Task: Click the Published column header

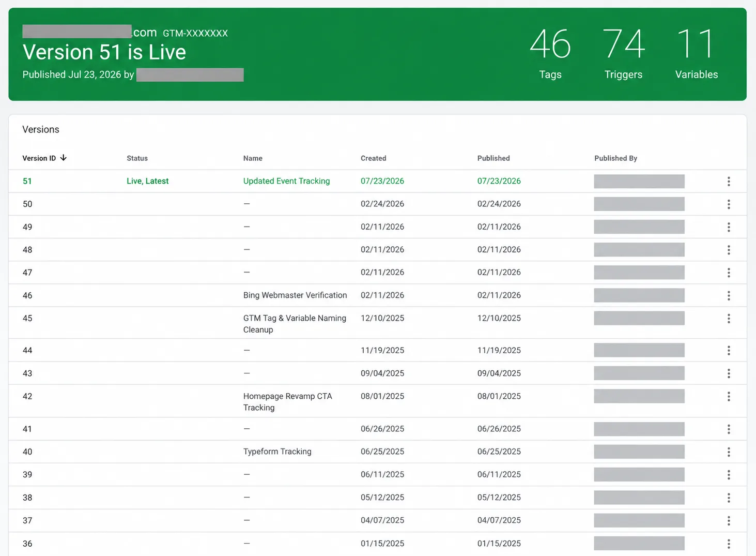Action: (493, 158)
